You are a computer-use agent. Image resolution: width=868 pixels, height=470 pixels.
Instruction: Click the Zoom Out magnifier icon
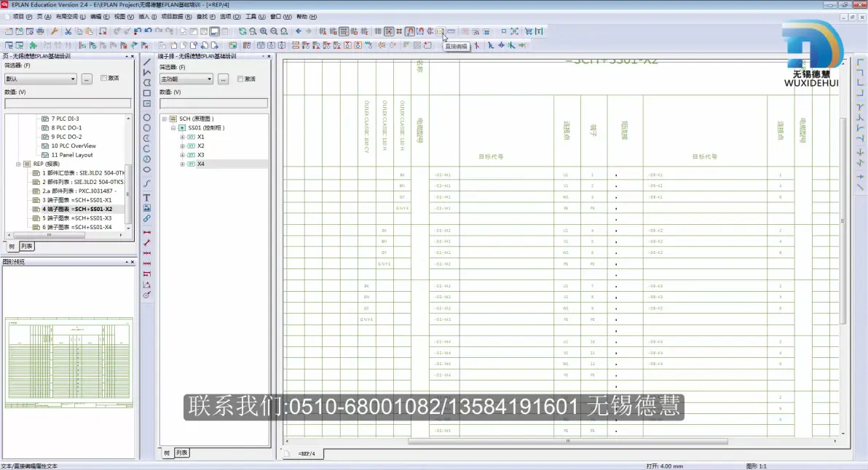pos(274,31)
